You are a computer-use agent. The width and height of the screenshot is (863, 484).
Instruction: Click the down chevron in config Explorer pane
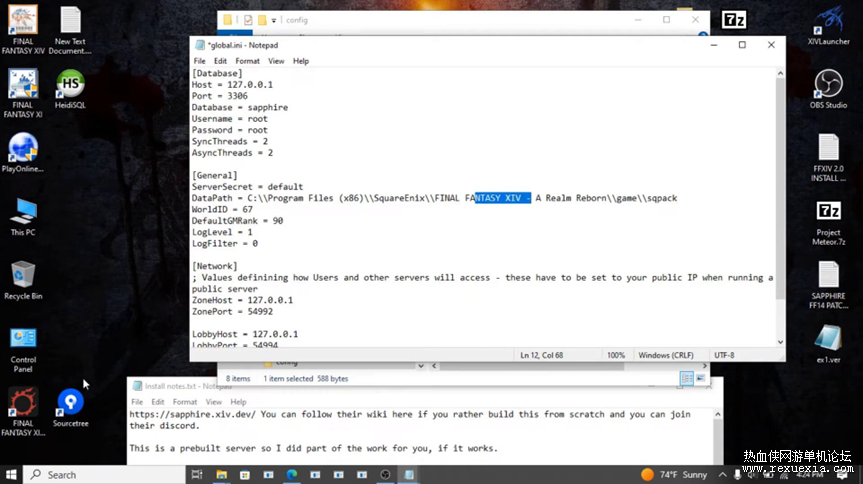click(420, 366)
